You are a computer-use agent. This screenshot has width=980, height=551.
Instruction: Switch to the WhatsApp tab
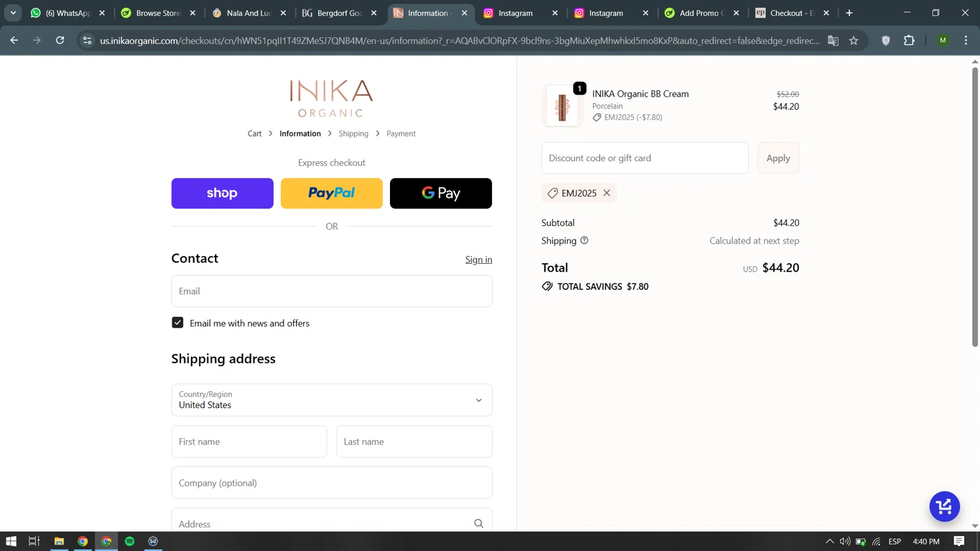(67, 13)
